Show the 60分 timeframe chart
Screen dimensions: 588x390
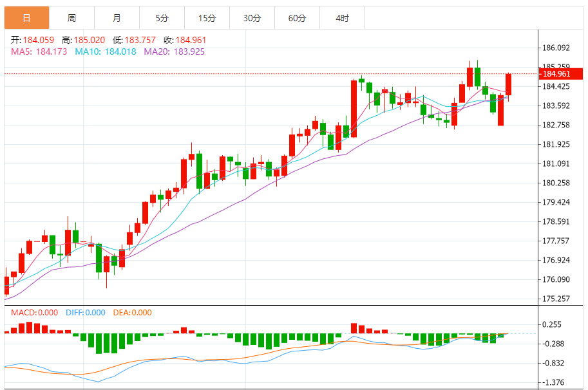(x=297, y=18)
